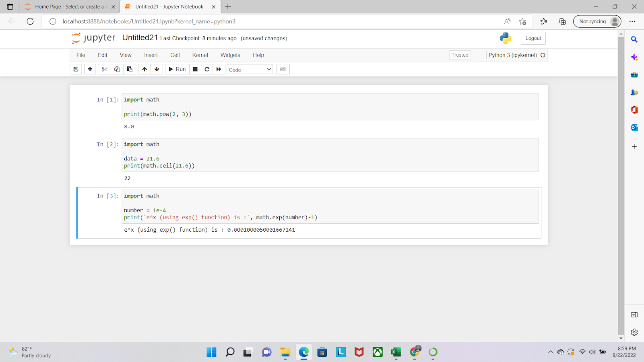
Task: Click the Jupyter logo
Action: [93, 38]
